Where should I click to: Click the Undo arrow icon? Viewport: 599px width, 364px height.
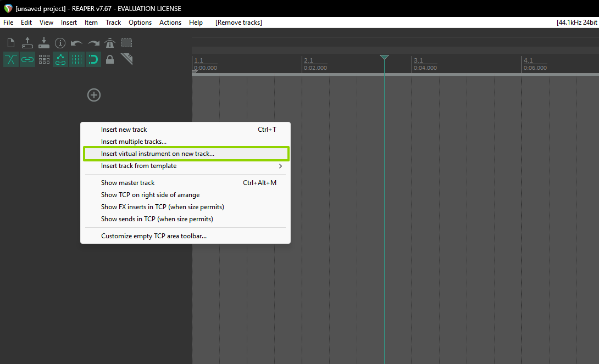[x=77, y=43]
